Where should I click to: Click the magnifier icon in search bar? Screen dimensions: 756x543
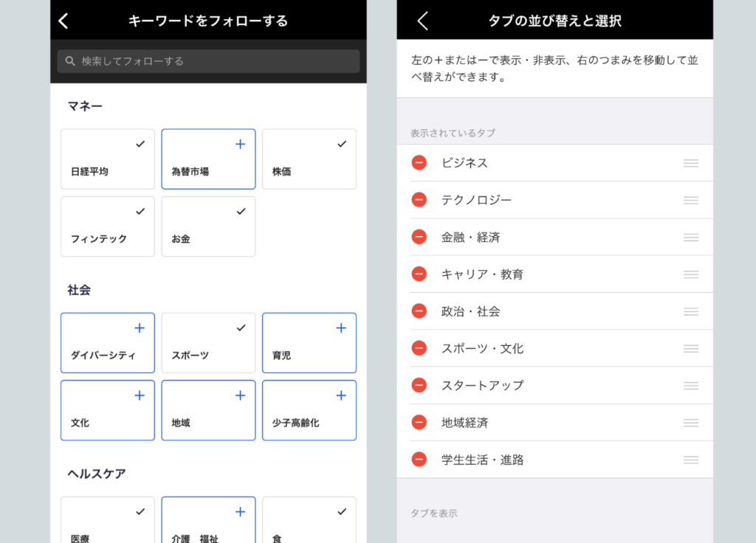click(x=70, y=61)
